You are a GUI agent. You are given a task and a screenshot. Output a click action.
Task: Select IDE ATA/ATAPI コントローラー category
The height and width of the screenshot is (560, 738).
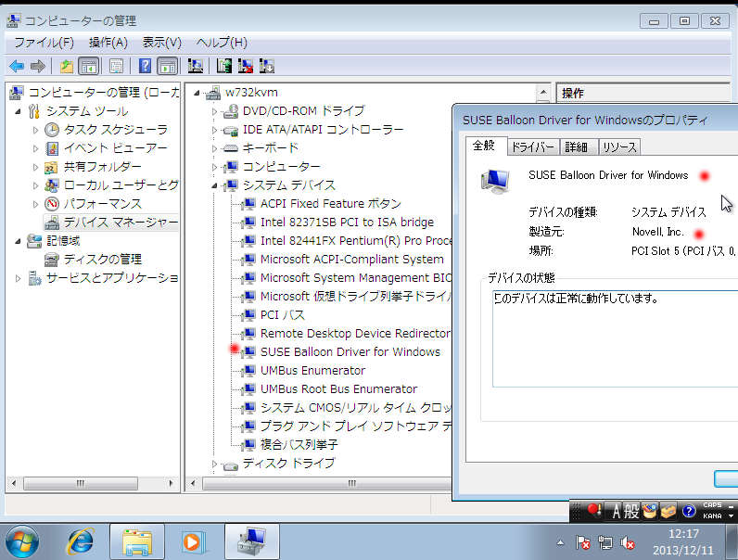pyautogui.click(x=313, y=130)
